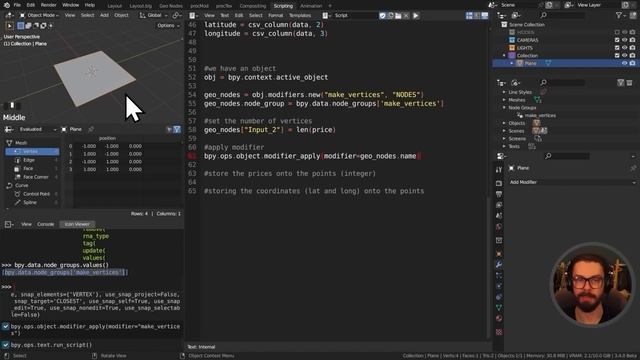Click the Console menu in Python console

[x=45, y=224]
